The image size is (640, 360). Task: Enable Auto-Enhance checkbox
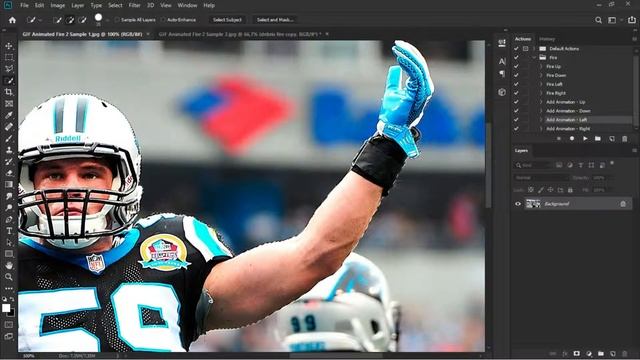[x=163, y=20]
